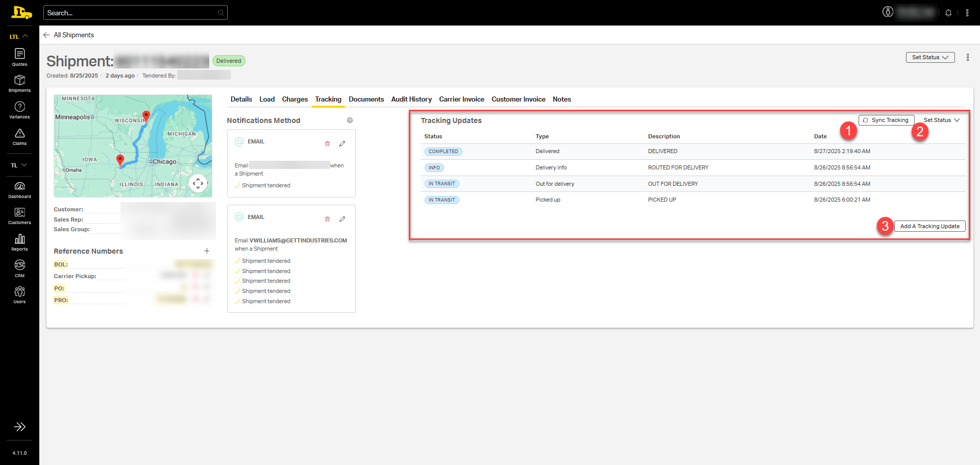Click Add A Tracking Update button

point(929,226)
